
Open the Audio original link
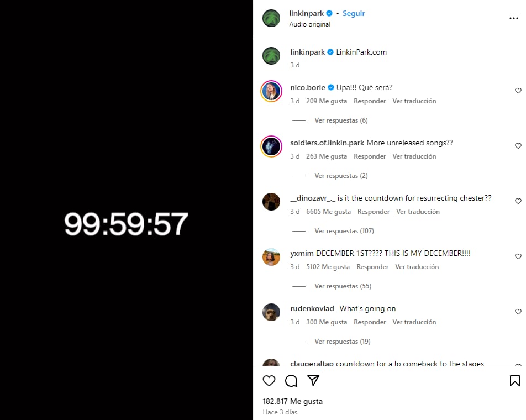pyautogui.click(x=309, y=24)
